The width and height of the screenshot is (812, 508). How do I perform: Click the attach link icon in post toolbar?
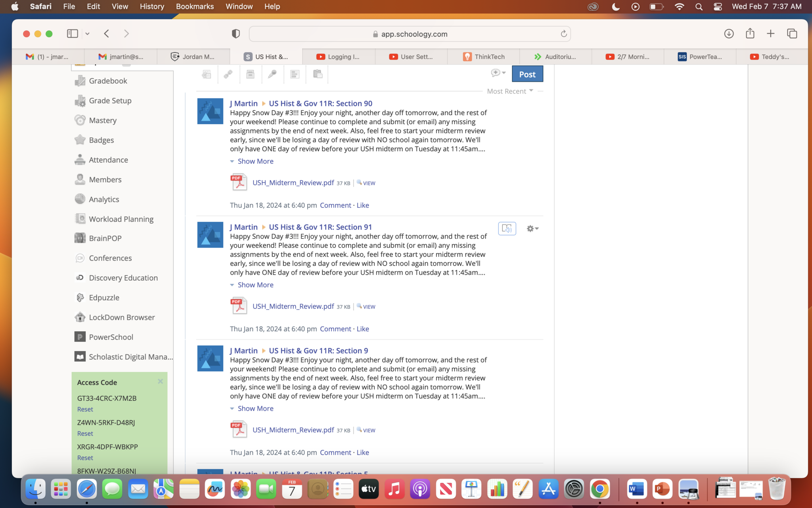(228, 74)
